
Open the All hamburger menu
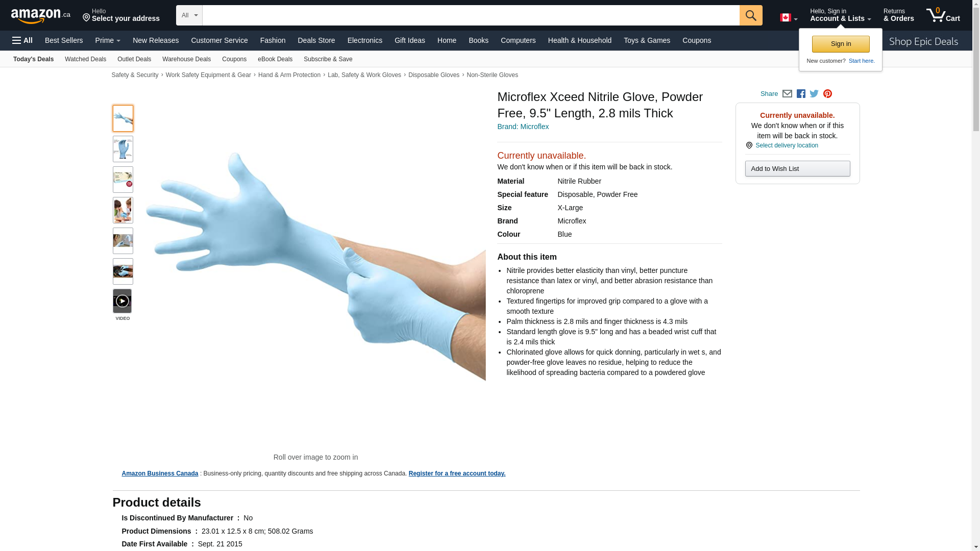pos(22,40)
